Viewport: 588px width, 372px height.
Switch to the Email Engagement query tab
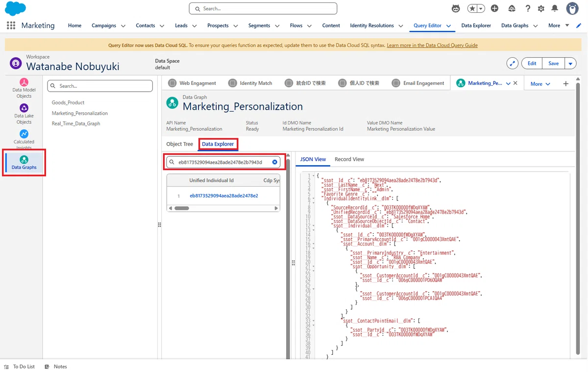(x=418, y=83)
